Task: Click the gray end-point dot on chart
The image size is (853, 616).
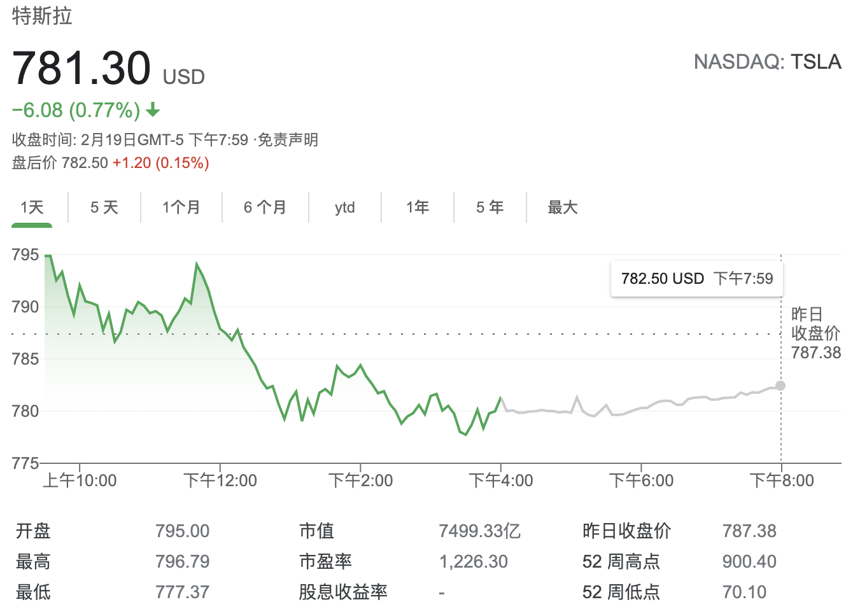Action: pos(780,386)
